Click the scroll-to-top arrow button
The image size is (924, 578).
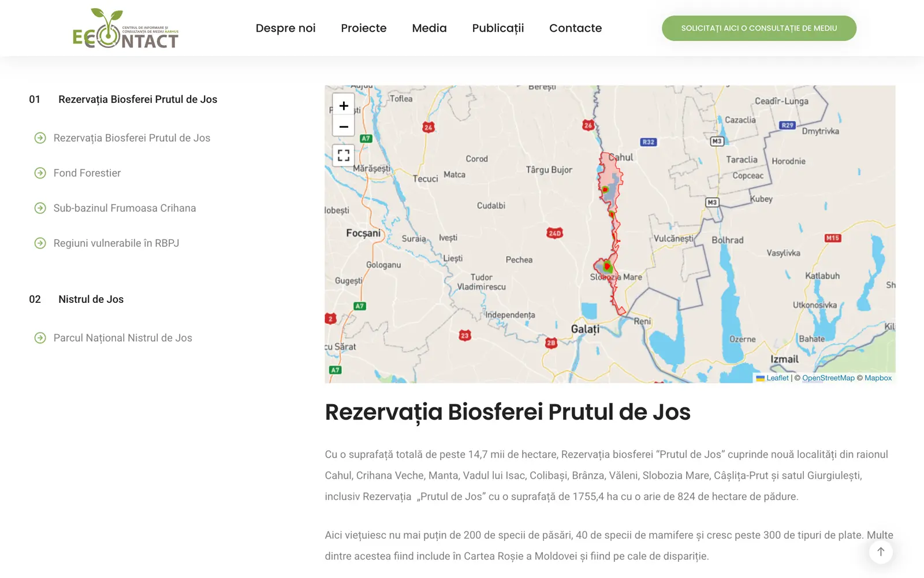pos(881,551)
